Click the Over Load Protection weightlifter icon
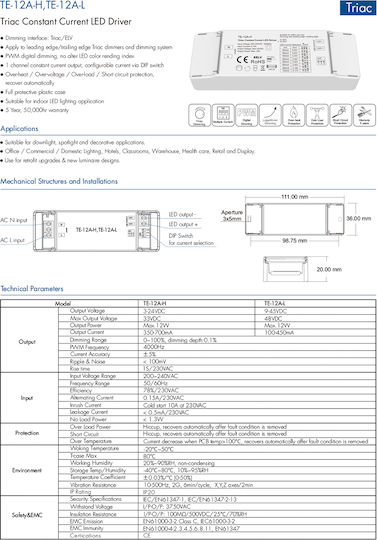Screen dimensions: 377x540 click(x=317, y=115)
